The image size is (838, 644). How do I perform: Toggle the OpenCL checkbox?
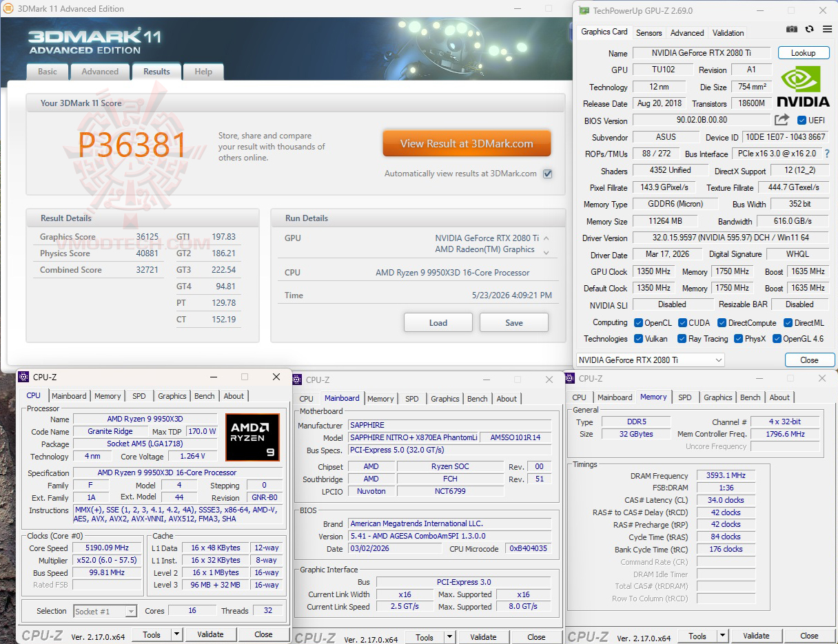pos(637,322)
